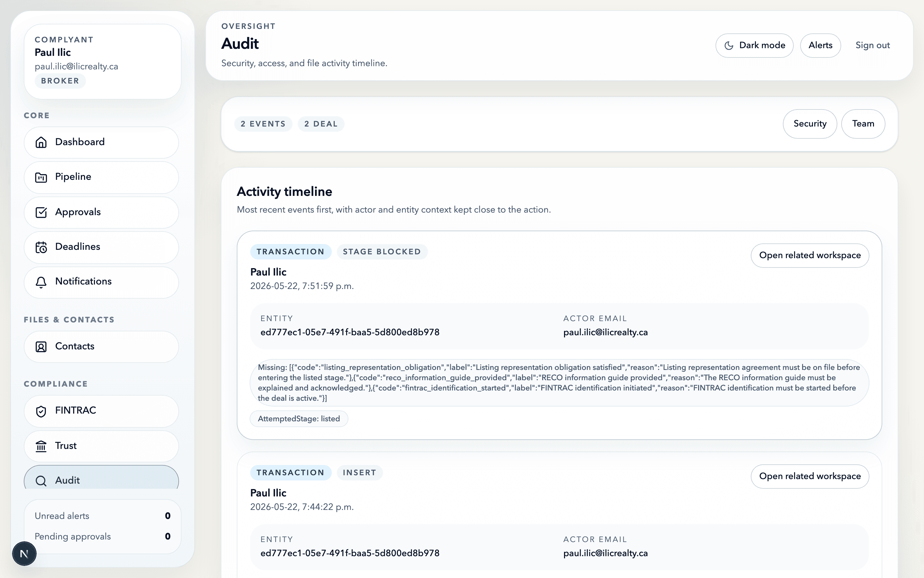Click the Contacts person icon
Screen dimensions: 924x578
tap(41, 347)
